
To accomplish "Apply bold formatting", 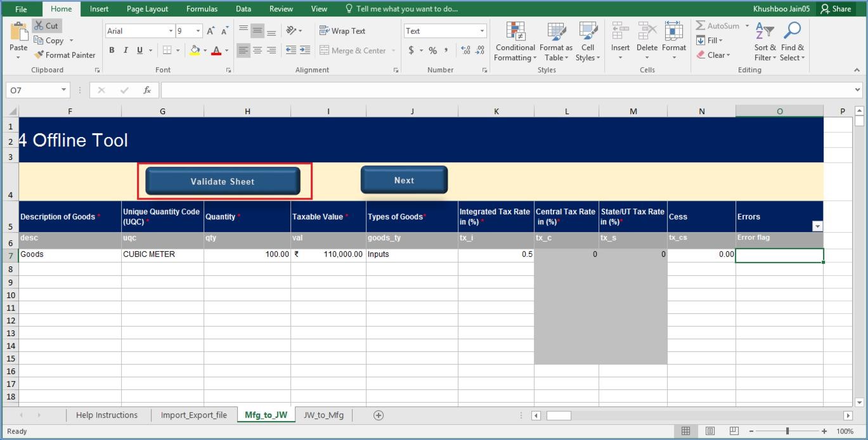I will tap(112, 49).
